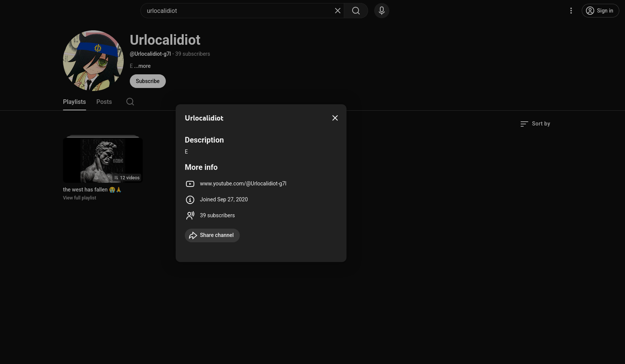Switch to the Posts tab
The height and width of the screenshot is (364, 625).
pos(104,102)
